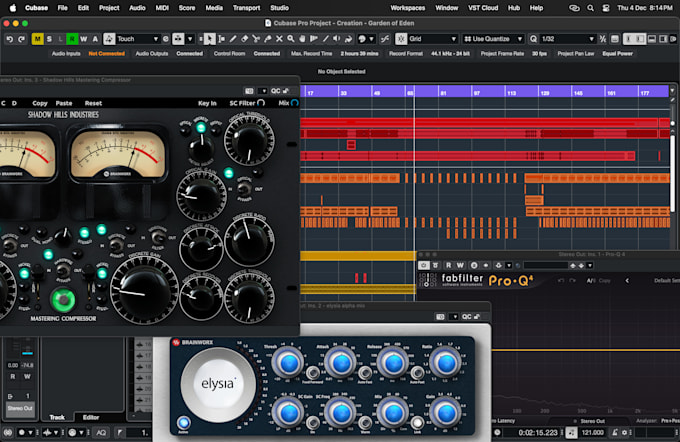Toggle the Listen (L) button in toolbar

click(61, 39)
